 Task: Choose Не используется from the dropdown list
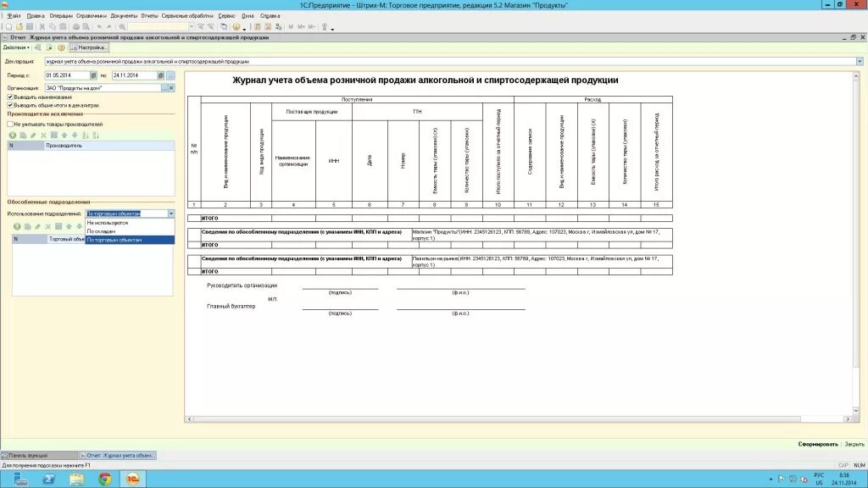(130, 223)
